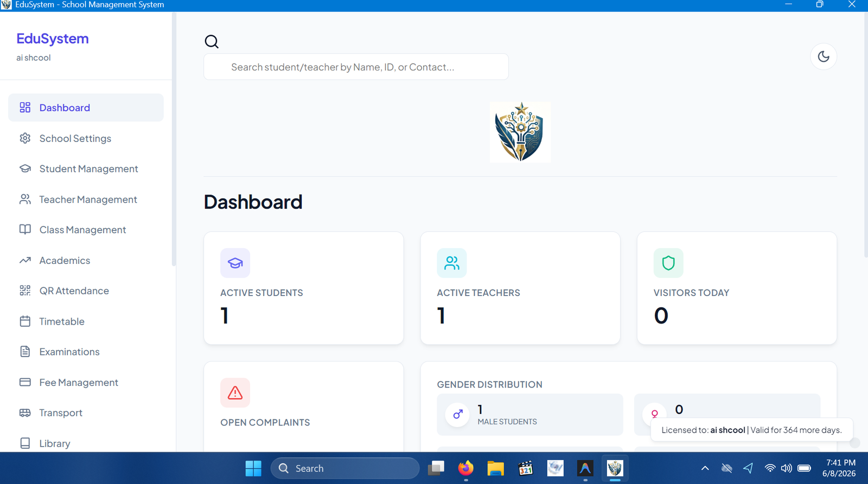Image resolution: width=868 pixels, height=484 pixels.
Task: Go to Student Management
Action: click(86, 169)
